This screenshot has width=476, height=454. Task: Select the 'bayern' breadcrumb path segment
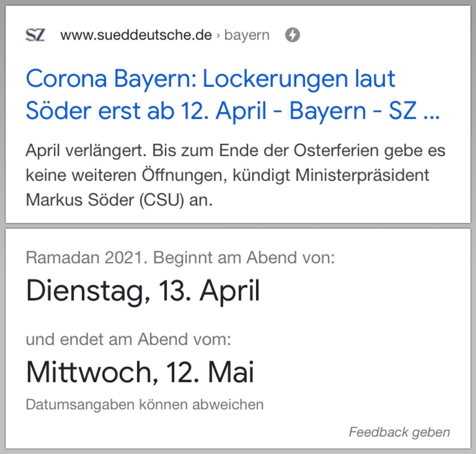tap(247, 35)
